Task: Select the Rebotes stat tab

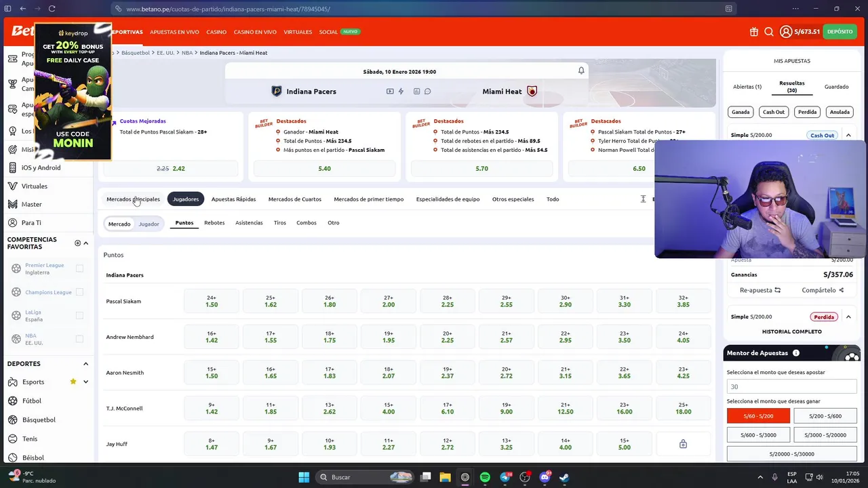Action: (214, 223)
